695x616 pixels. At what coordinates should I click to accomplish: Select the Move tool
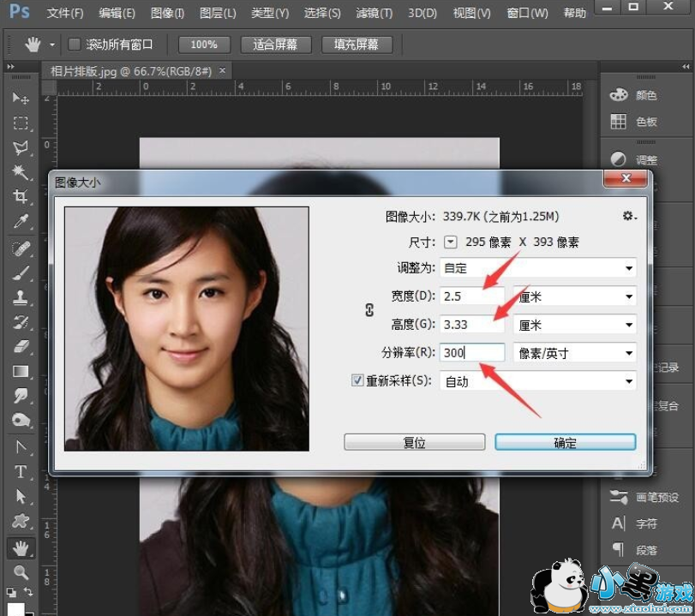coord(21,99)
